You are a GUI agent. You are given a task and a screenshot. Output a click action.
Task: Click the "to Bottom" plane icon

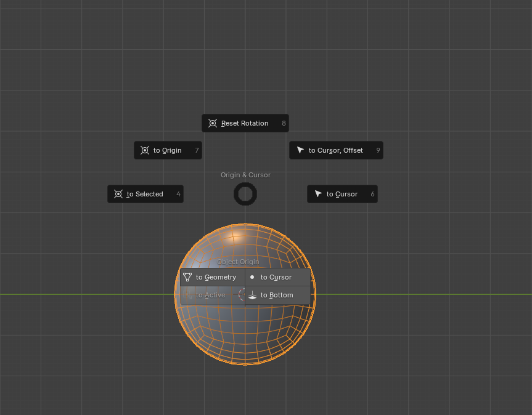coord(252,296)
